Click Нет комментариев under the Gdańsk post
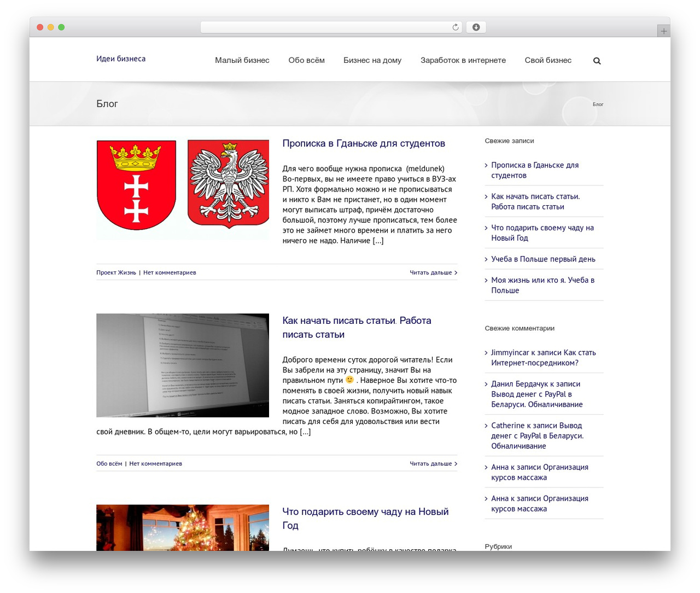Viewport: 700px width, 593px height. 170,272
